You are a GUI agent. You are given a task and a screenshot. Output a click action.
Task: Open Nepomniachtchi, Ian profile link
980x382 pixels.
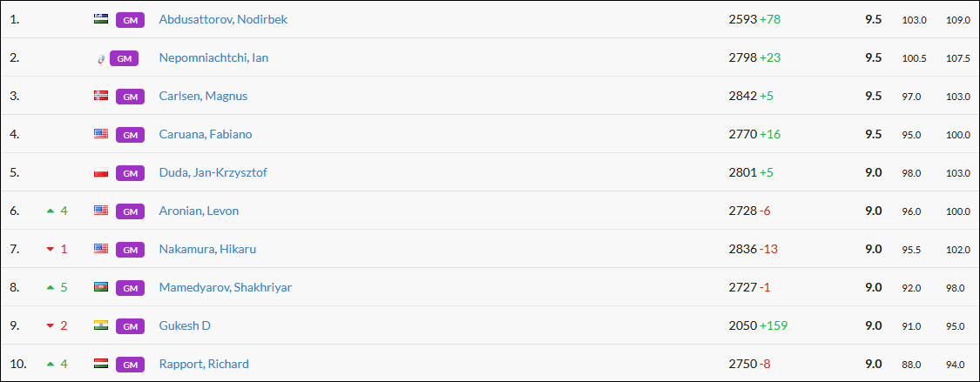pos(213,57)
